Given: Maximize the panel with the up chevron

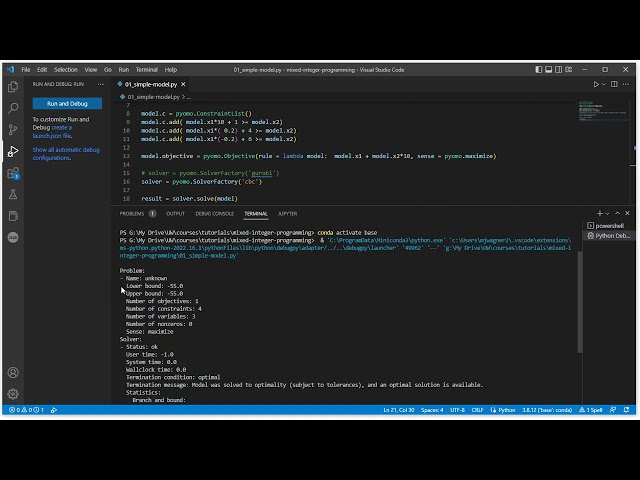Looking at the screenshot, I should tap(618, 213).
